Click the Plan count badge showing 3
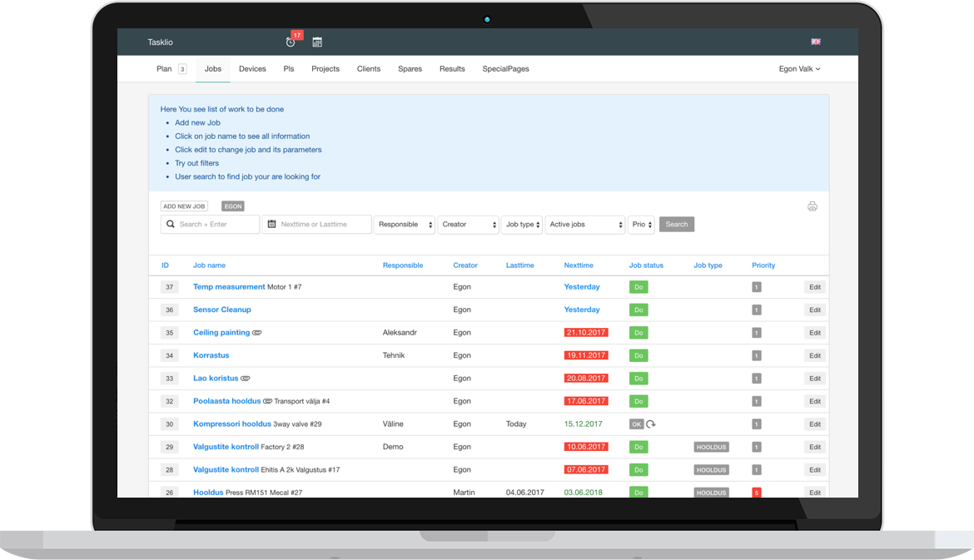Screen dimensions: 974x560 [182, 69]
